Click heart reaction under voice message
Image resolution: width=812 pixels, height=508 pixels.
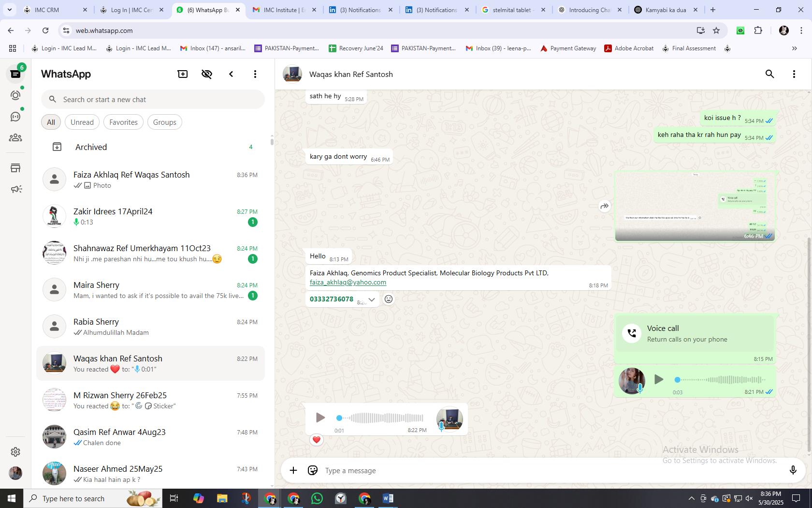coord(317,440)
